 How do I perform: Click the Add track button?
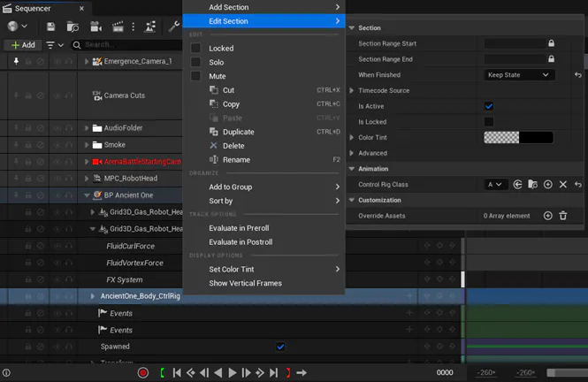click(x=23, y=45)
